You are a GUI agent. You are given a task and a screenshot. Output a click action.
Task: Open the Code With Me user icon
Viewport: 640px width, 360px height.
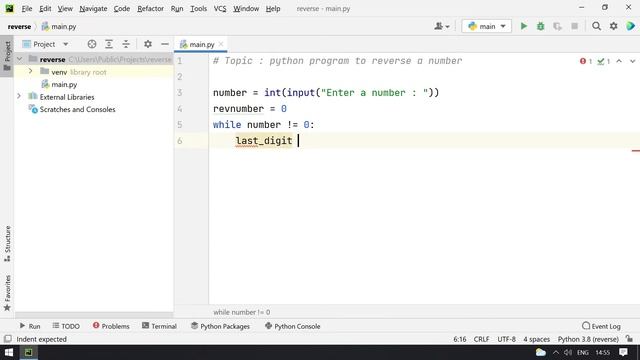tap(442, 26)
